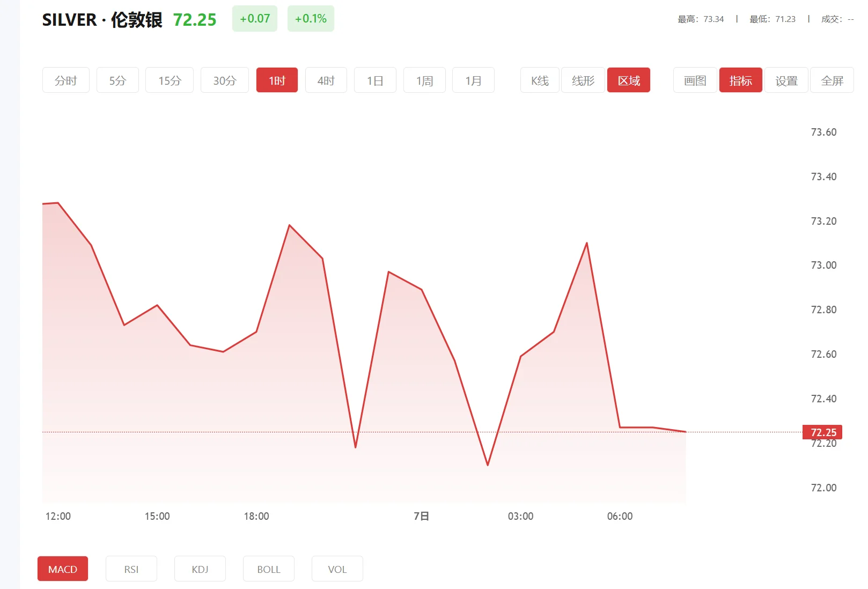Open the 设置 chart settings
The height and width of the screenshot is (589, 868).
click(x=786, y=80)
